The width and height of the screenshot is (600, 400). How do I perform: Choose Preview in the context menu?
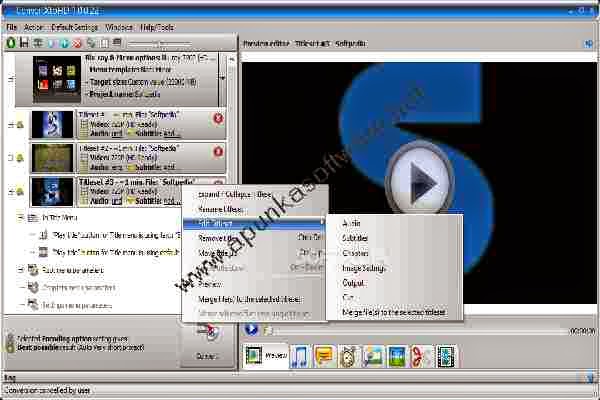254,284
